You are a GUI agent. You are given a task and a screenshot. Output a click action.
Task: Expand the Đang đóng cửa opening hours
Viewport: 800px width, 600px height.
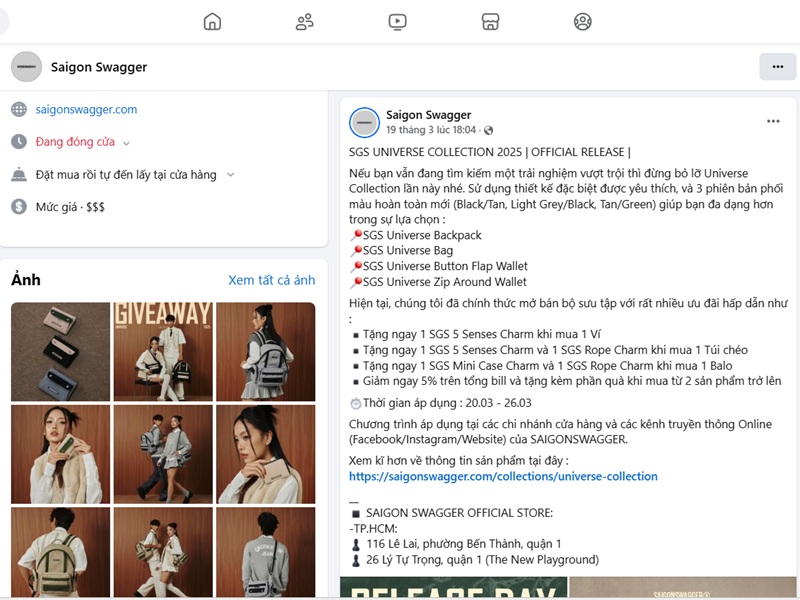tap(127, 143)
